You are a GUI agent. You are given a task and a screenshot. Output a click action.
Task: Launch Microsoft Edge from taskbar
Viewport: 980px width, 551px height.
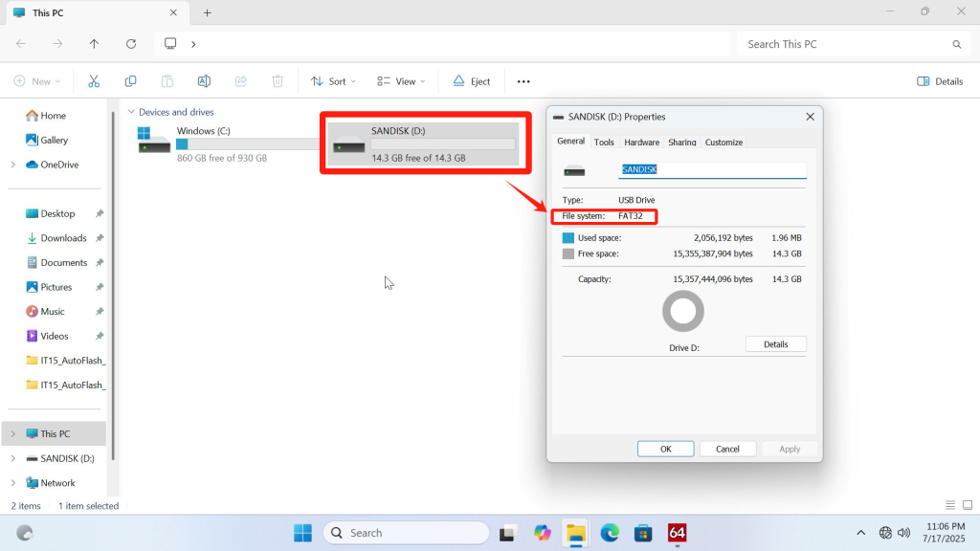click(x=610, y=533)
